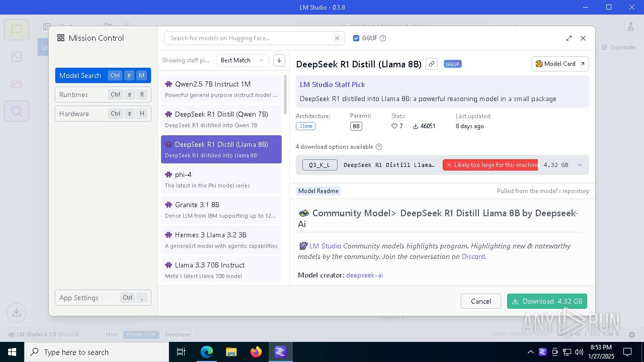Click the Likely too large warning badge

(x=491, y=165)
